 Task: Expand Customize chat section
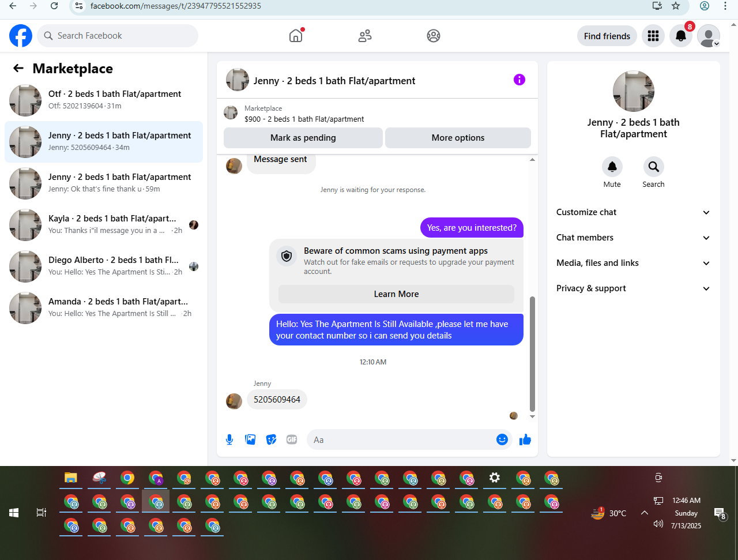634,212
